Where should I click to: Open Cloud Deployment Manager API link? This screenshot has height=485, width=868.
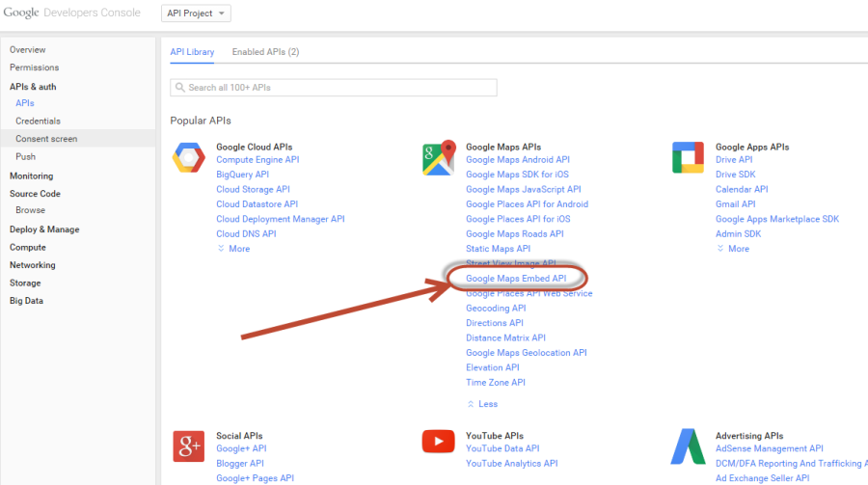point(281,219)
